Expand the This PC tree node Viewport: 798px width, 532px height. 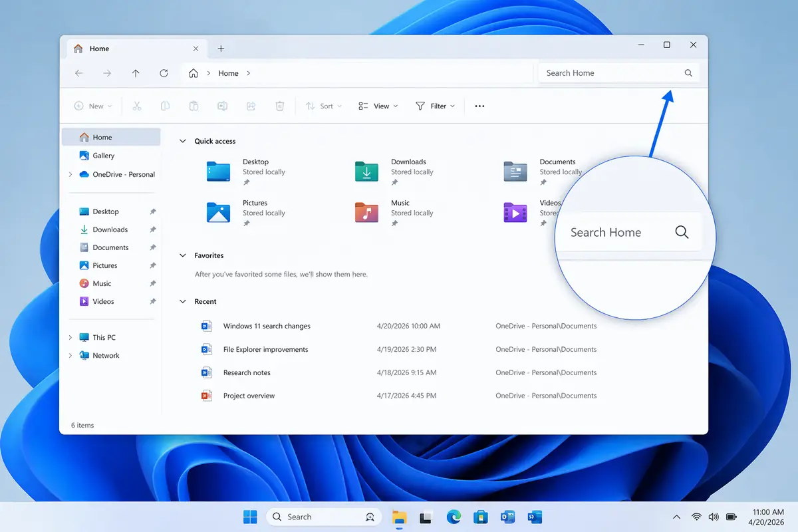(70, 337)
